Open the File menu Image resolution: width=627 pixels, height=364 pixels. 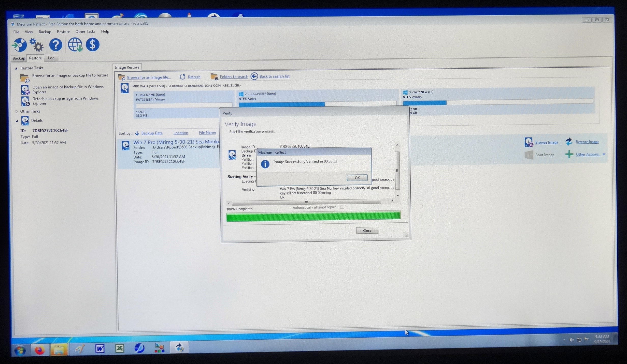point(16,32)
